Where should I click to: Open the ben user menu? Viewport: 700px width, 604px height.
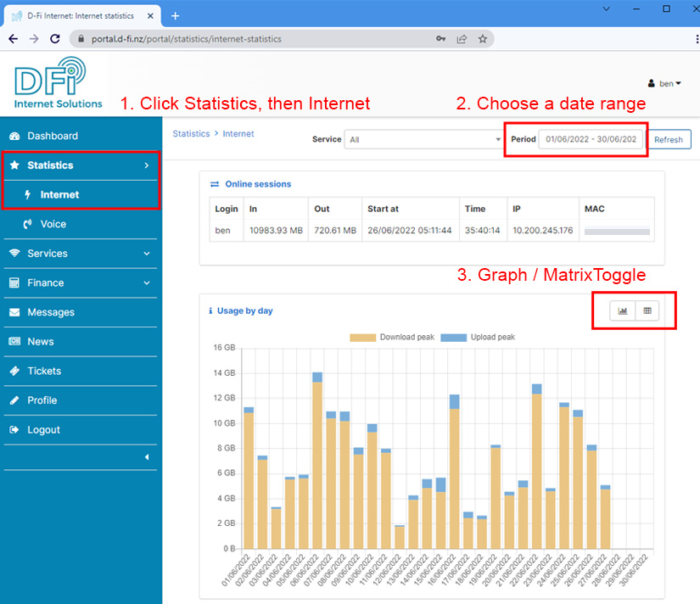pos(664,84)
